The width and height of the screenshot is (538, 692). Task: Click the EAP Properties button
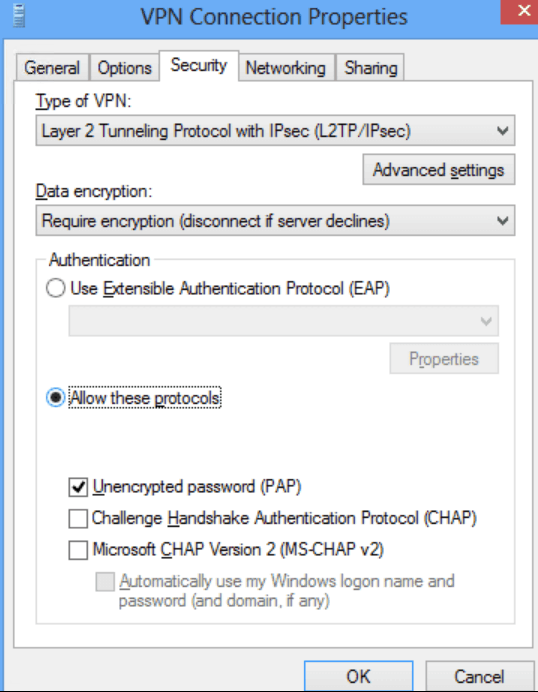444,359
